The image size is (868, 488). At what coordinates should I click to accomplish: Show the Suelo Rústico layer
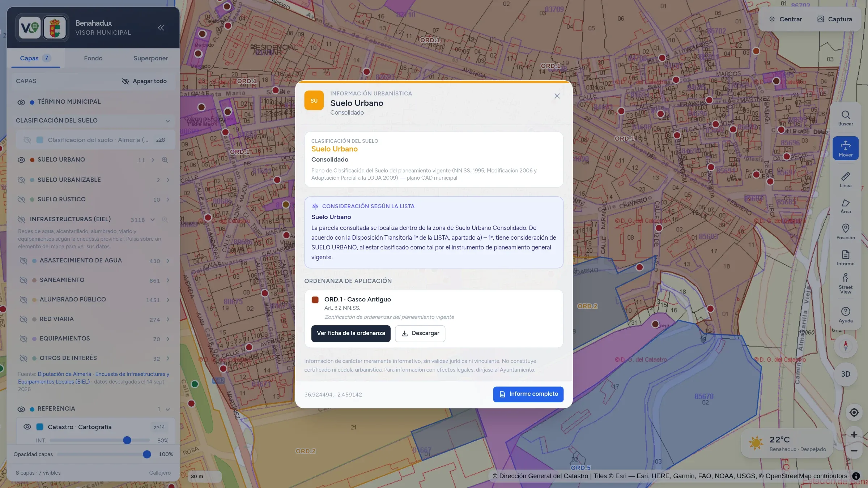tap(21, 200)
